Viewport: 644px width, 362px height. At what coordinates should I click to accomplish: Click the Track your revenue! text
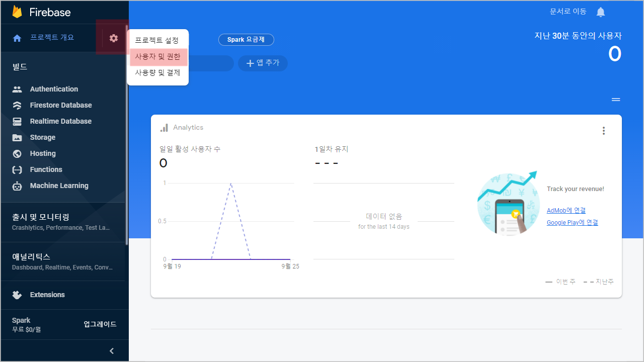point(575,189)
